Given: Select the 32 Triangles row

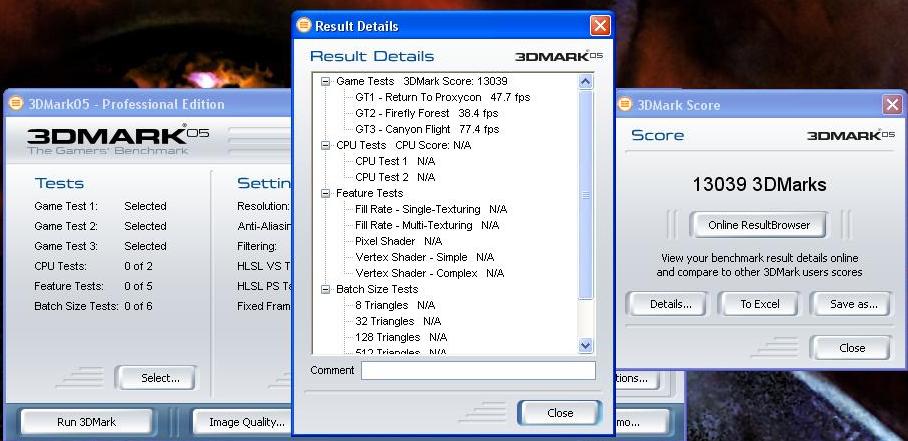Looking at the screenshot, I should click(398, 321).
